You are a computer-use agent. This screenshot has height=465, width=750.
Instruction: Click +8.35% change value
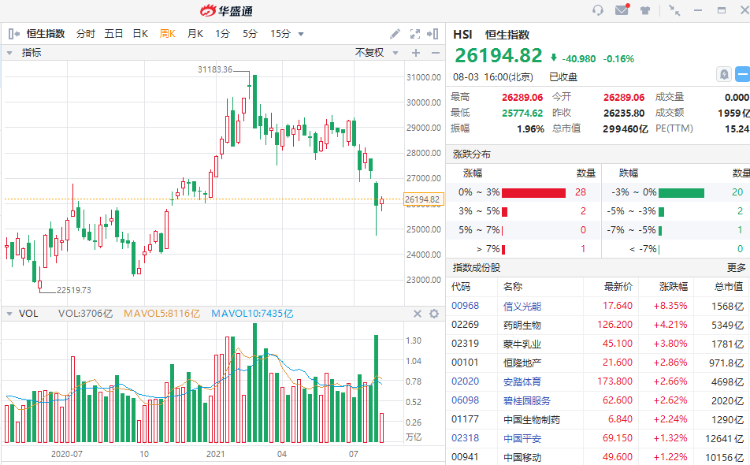671,306
